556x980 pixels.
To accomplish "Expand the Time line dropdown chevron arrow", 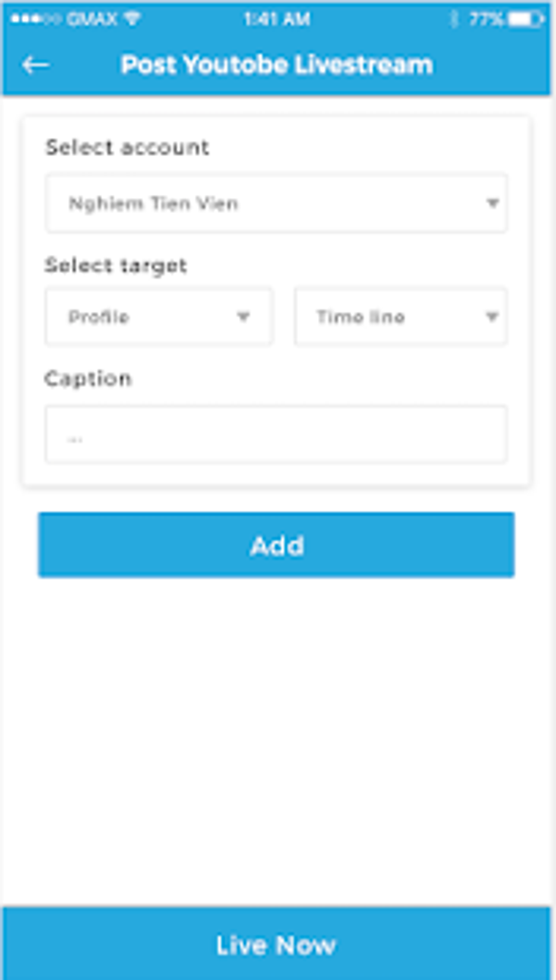I will [492, 316].
